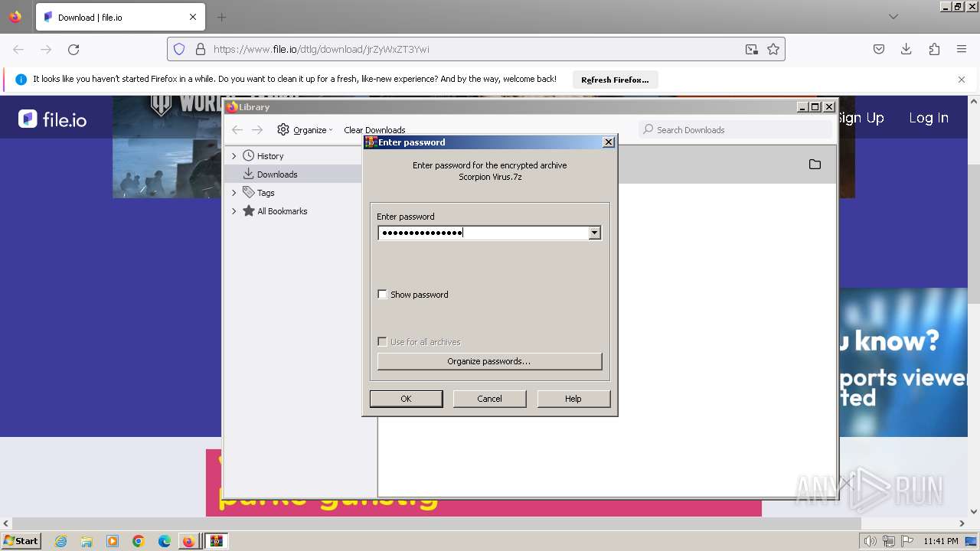The image size is (980, 551).
Task: Select History in Library sidebar
Action: (270, 156)
